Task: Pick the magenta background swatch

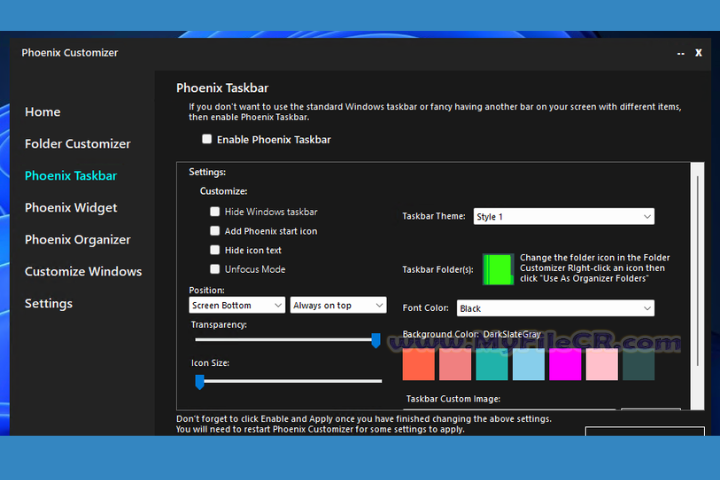Action: [x=565, y=364]
